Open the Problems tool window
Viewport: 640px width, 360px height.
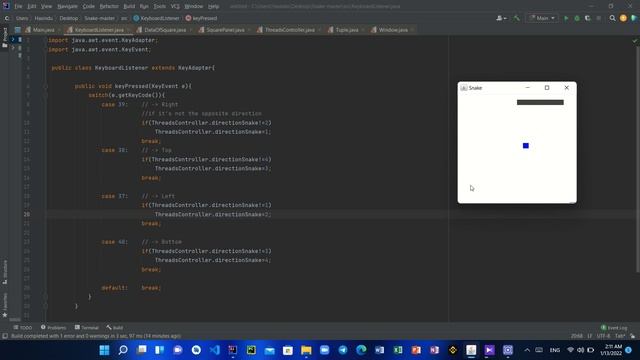coord(53,327)
